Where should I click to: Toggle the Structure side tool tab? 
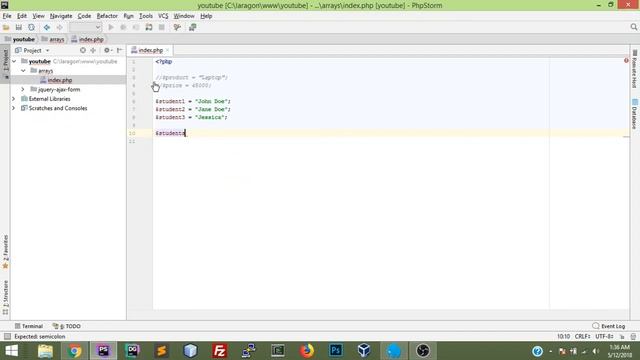tap(5, 298)
